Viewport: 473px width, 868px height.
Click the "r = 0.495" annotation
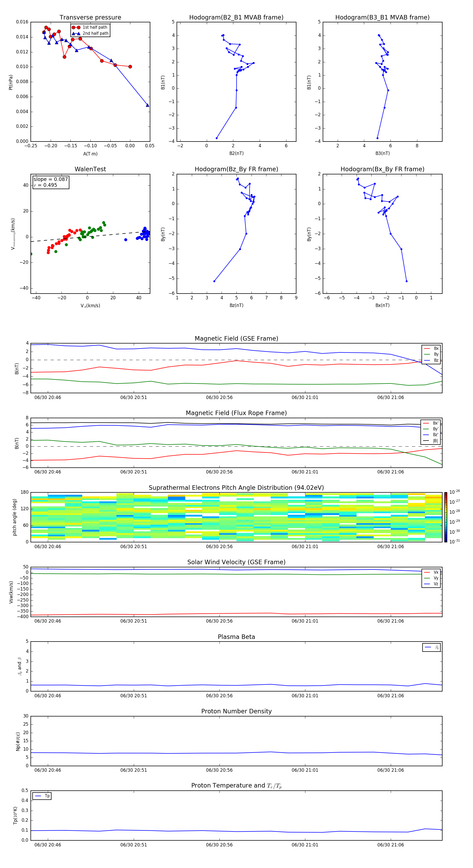pos(45,185)
